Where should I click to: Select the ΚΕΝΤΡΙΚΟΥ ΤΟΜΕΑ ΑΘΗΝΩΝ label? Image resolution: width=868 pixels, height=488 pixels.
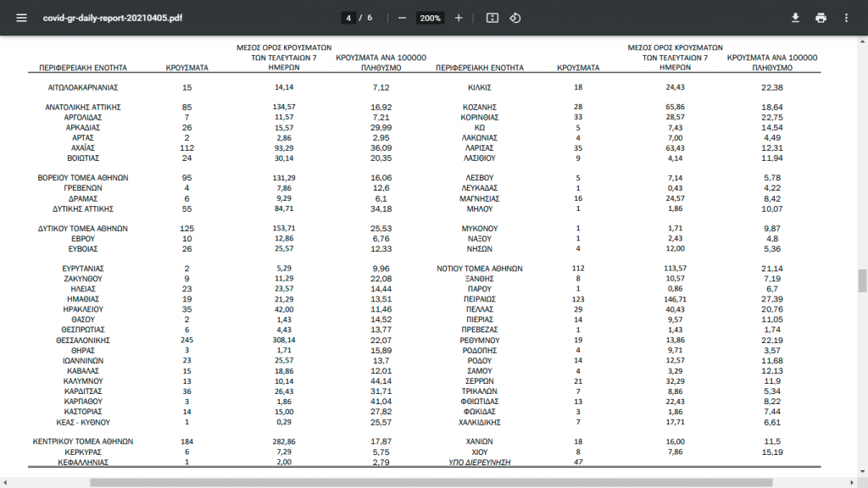tap(83, 441)
